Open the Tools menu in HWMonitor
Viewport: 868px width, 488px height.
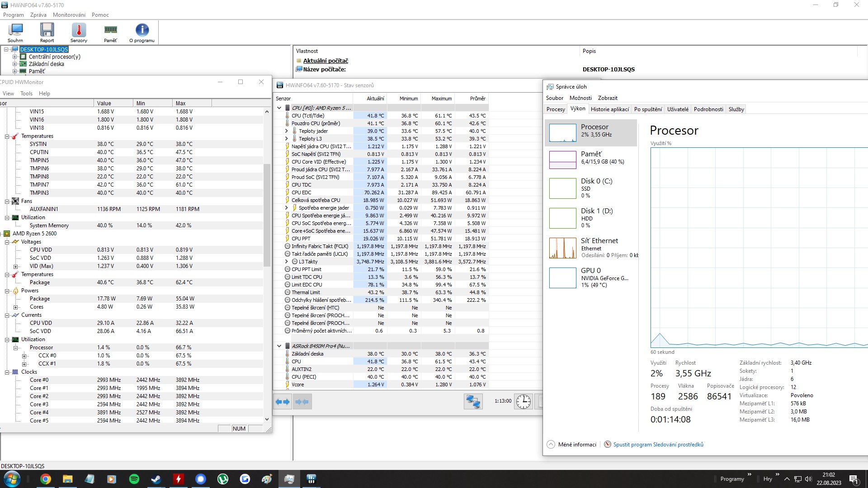point(26,94)
